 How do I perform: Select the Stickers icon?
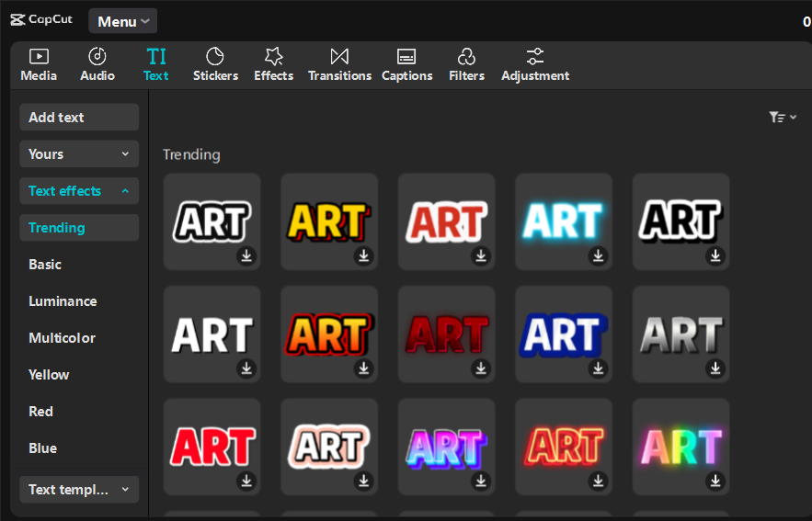coord(215,57)
